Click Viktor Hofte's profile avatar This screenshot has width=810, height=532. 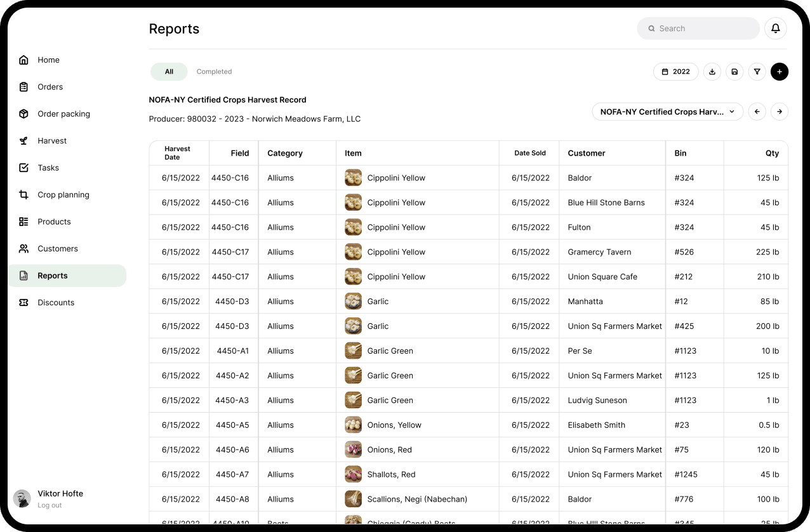[22, 498]
